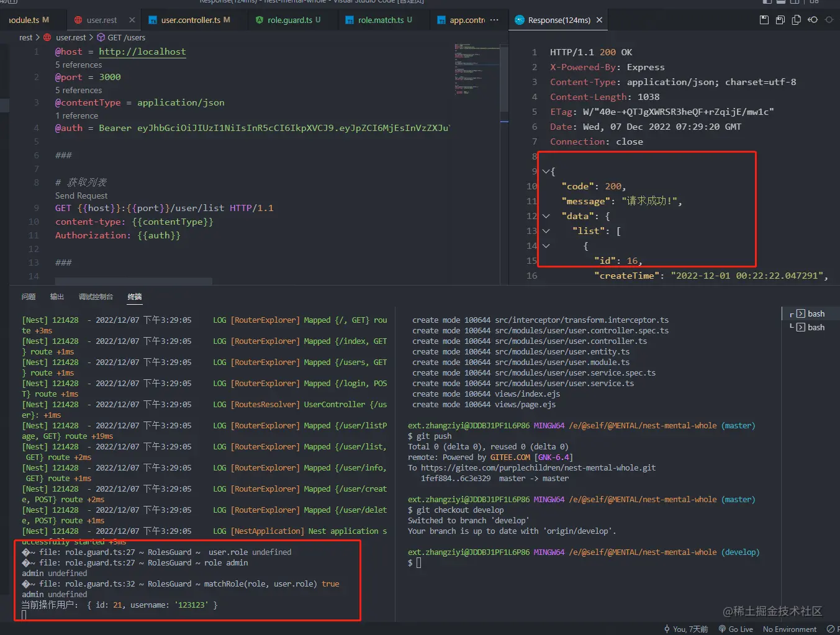The height and width of the screenshot is (635, 840).
Task: Click the previous change arrow-circle icon
Action: [x=813, y=20]
